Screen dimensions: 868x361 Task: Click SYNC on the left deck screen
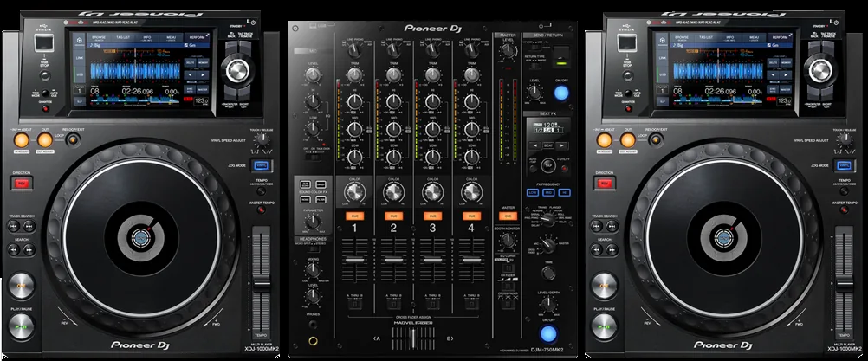(191, 88)
